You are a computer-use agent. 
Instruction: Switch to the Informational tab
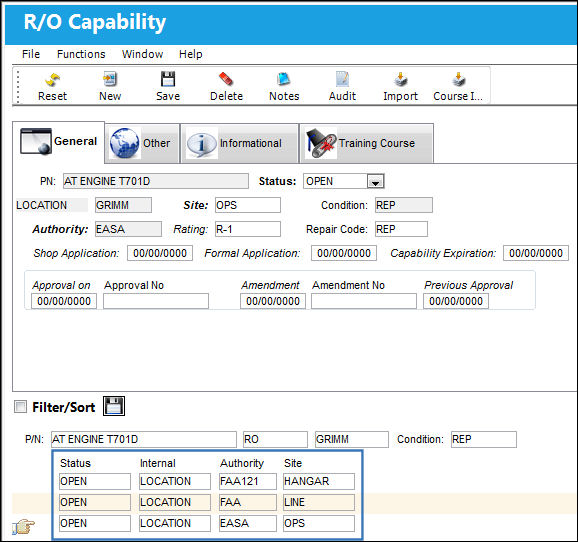(239, 143)
